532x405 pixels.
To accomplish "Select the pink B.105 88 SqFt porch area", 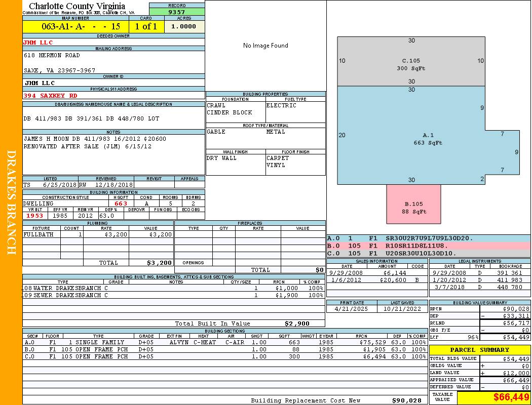I will [x=413, y=208].
